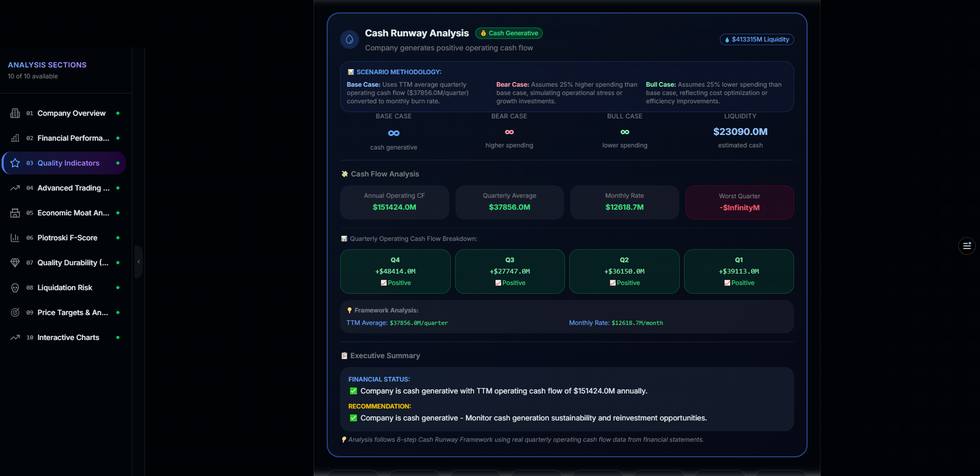The width and height of the screenshot is (980, 476).
Task: Select the Q3 cash flow card
Action: coord(510,271)
